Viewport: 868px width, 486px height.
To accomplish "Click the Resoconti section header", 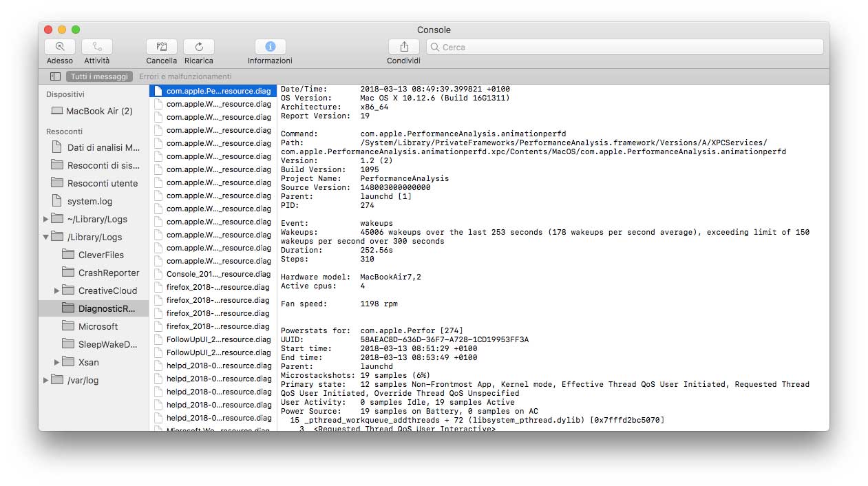I will [65, 131].
